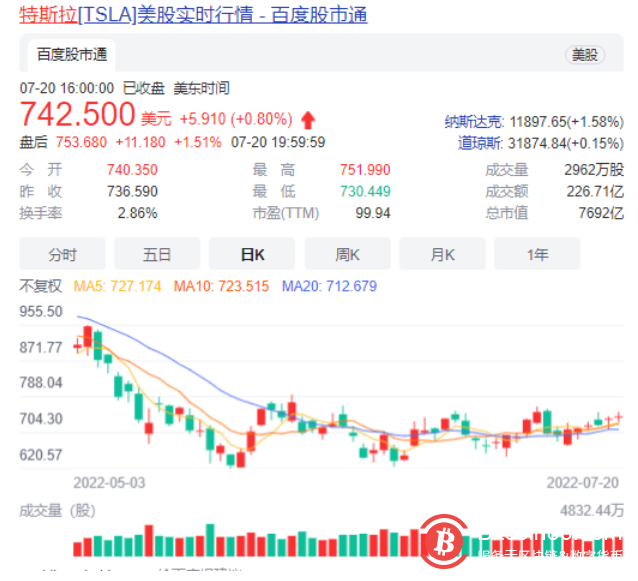Click the 最高 value 751.990
The height and width of the screenshot is (581, 638).
pyautogui.click(x=365, y=170)
